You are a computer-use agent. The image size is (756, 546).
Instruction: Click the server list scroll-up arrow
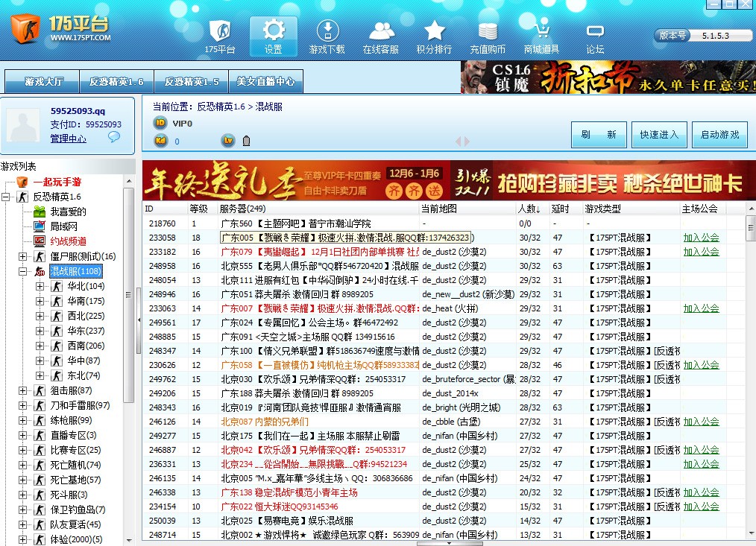(752, 209)
